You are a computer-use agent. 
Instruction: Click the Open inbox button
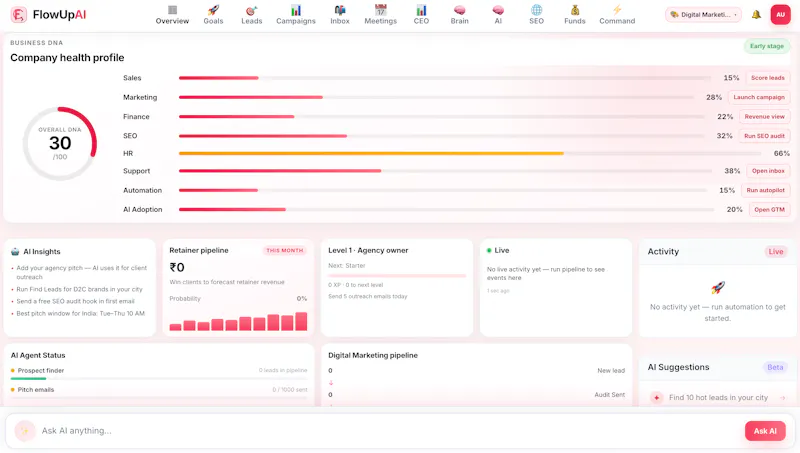(x=768, y=171)
